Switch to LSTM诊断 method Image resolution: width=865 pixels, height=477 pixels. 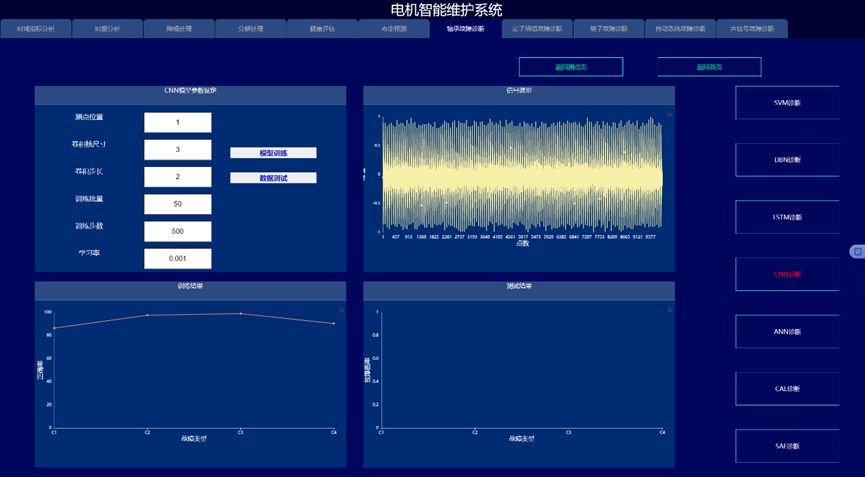(787, 217)
